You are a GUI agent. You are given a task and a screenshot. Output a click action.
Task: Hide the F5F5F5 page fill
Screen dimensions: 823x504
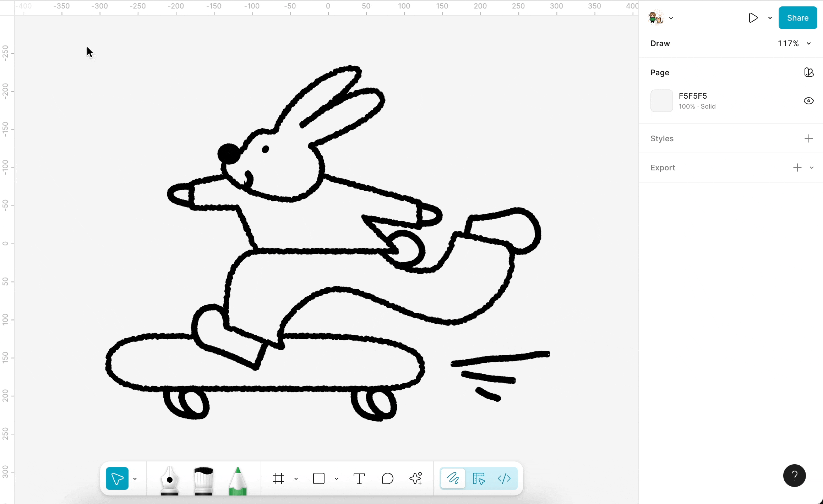[x=808, y=101]
